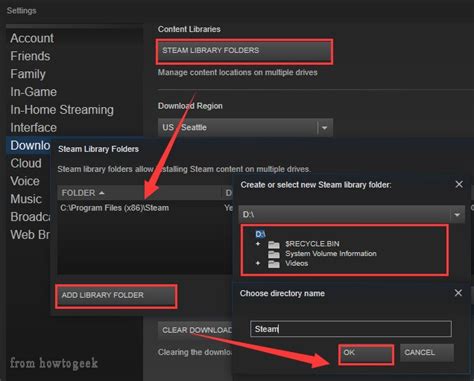The image size is (474, 381).
Task: Open In-Home Streaming settings
Action: [x=62, y=110]
